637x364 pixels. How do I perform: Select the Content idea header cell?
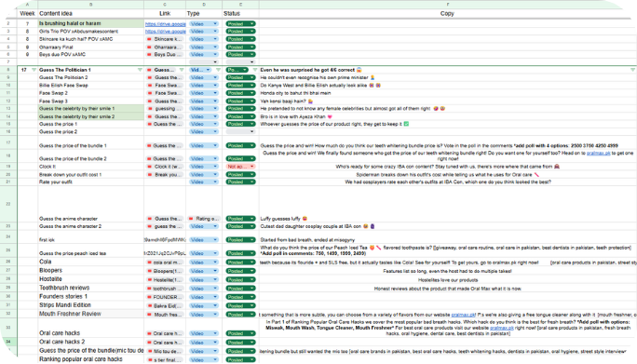[x=90, y=13]
